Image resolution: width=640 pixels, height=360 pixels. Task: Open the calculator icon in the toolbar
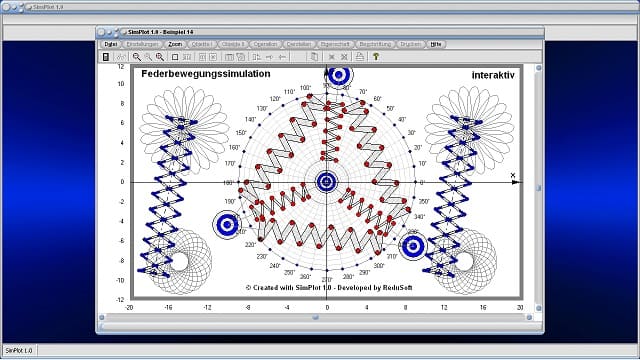click(x=106, y=57)
